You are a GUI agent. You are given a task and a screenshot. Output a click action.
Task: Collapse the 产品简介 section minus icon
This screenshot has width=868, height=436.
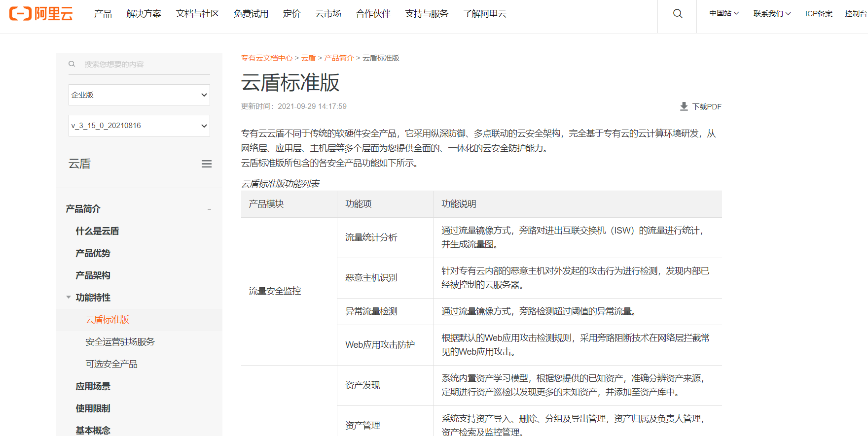[209, 209]
